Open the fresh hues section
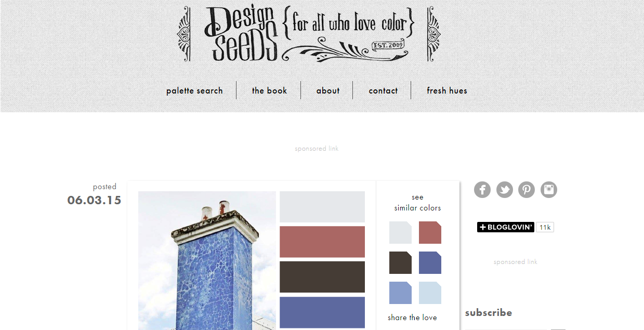644x330 pixels. point(447,90)
